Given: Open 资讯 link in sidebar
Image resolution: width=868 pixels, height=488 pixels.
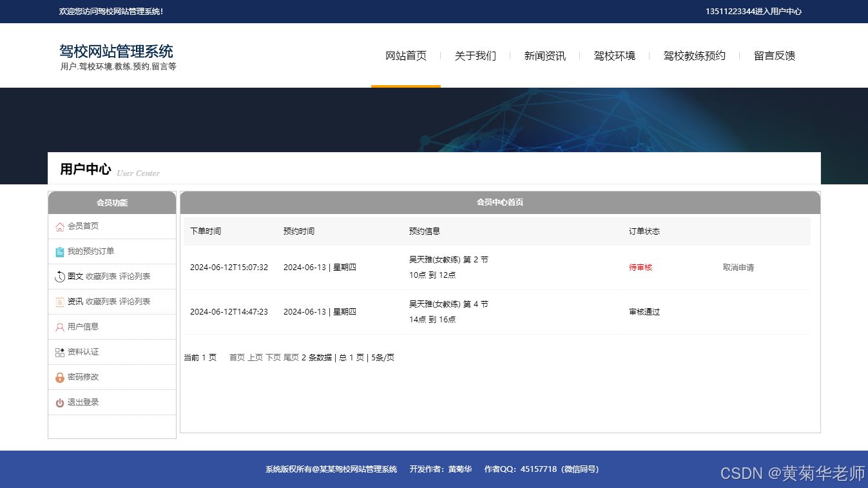Looking at the screenshot, I should pyautogui.click(x=75, y=302).
